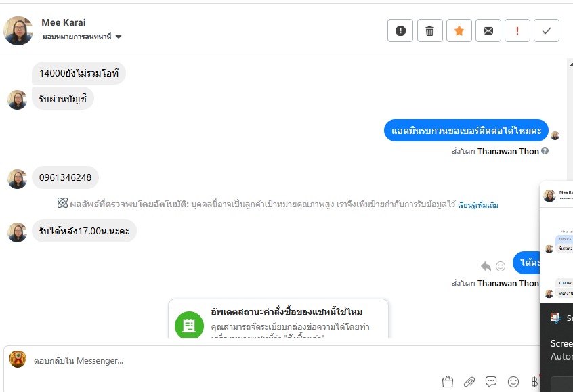573x392 pixels.
Task: Open the emoji picker in reply box
Action: (513, 382)
